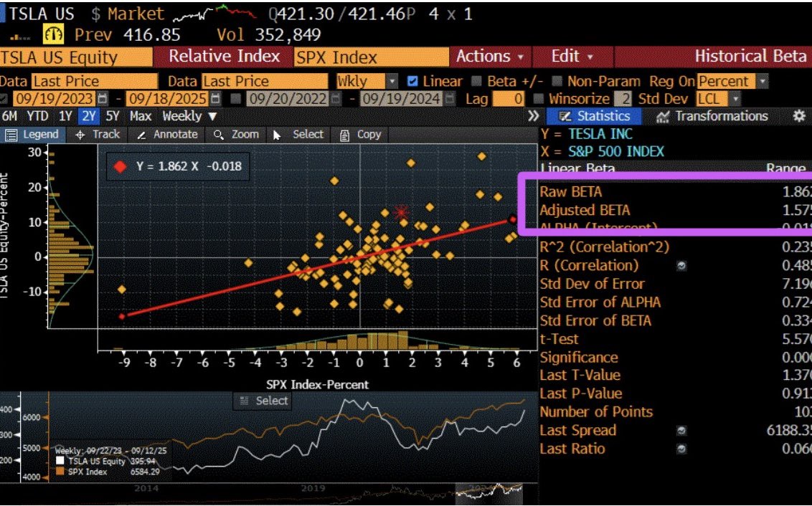Open the Wkly periodicity dropdown
Image resolution: width=812 pixels, height=506 pixels.
[x=392, y=82]
